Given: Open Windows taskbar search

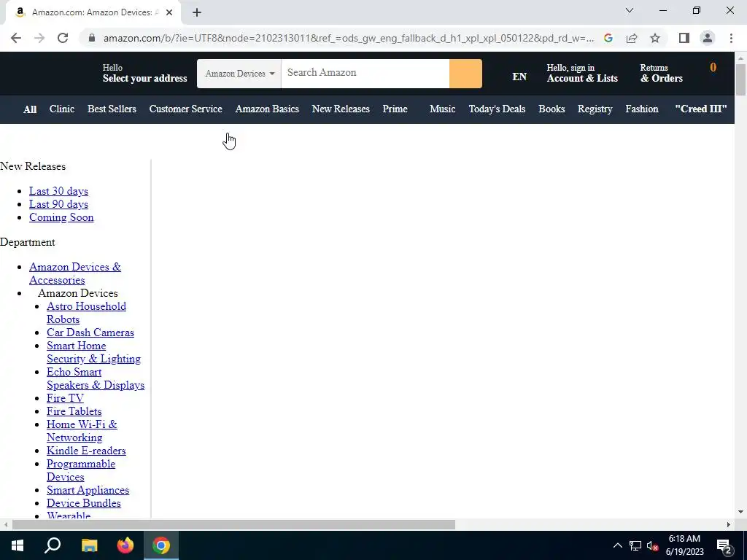Looking at the screenshot, I should tap(53, 545).
